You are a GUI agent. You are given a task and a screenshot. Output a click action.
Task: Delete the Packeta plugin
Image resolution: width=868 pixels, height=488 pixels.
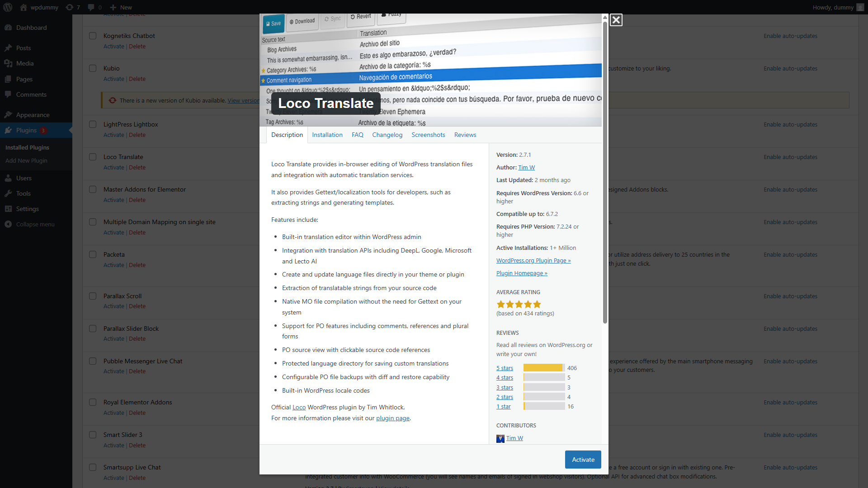[x=137, y=265]
